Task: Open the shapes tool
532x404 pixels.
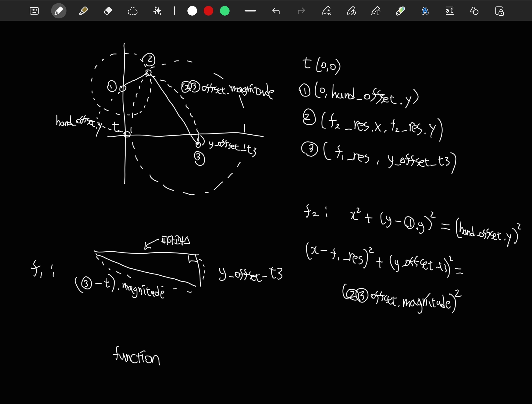Action: tap(474, 11)
